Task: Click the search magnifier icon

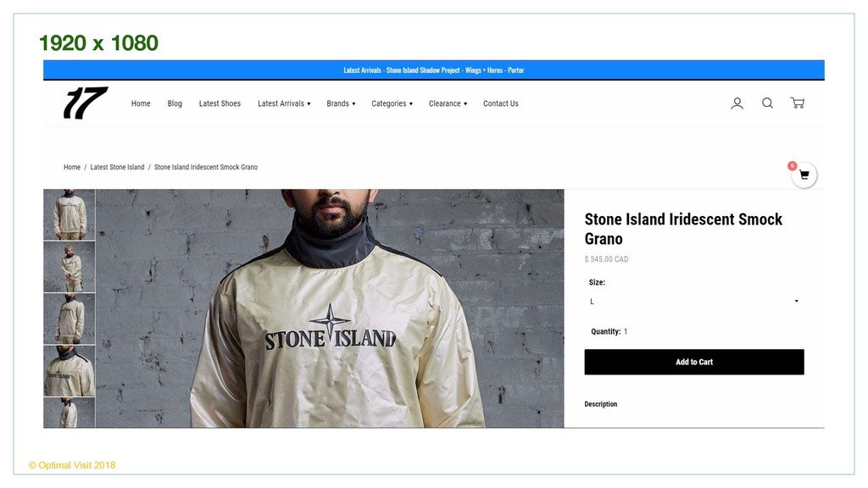Action: click(x=767, y=103)
